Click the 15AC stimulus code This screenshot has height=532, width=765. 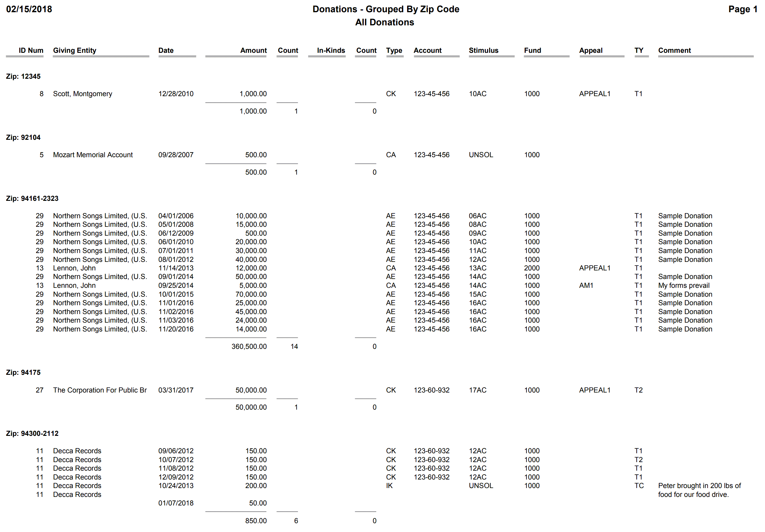point(478,294)
